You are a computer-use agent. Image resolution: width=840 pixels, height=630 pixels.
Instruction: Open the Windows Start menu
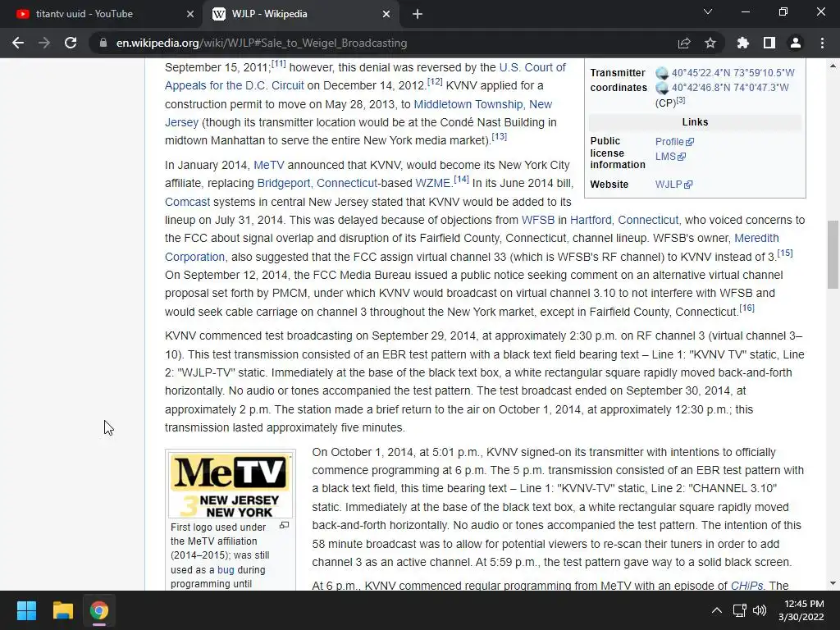tap(27, 610)
